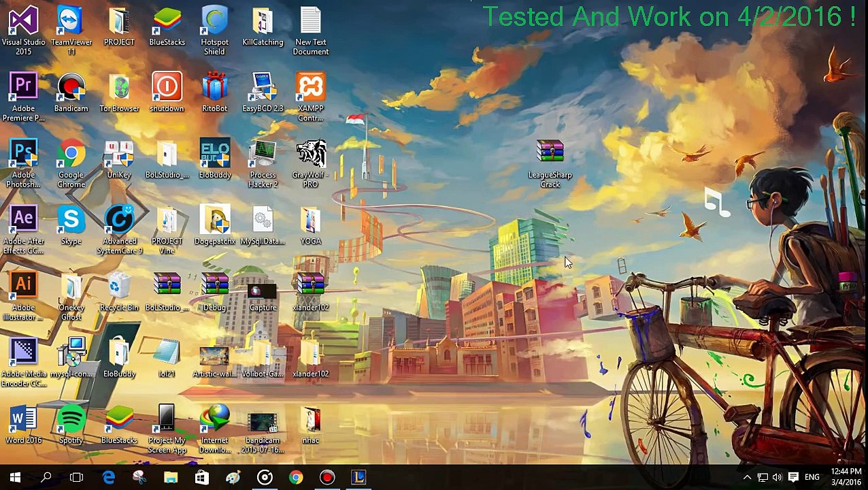Click the taskbar Search magnifier

[x=46, y=478]
